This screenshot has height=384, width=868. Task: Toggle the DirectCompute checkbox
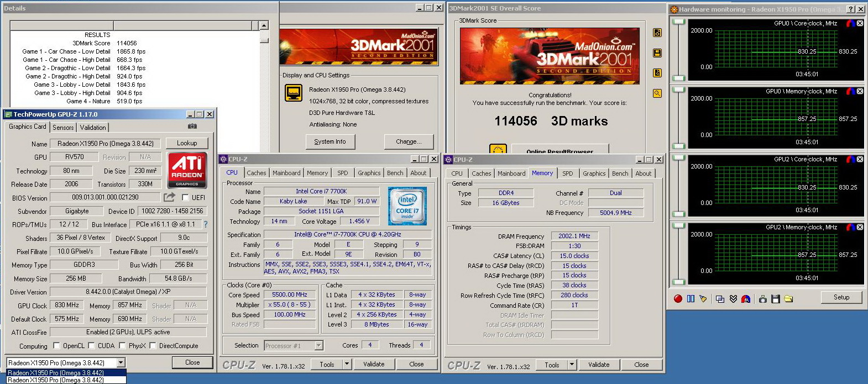(153, 346)
